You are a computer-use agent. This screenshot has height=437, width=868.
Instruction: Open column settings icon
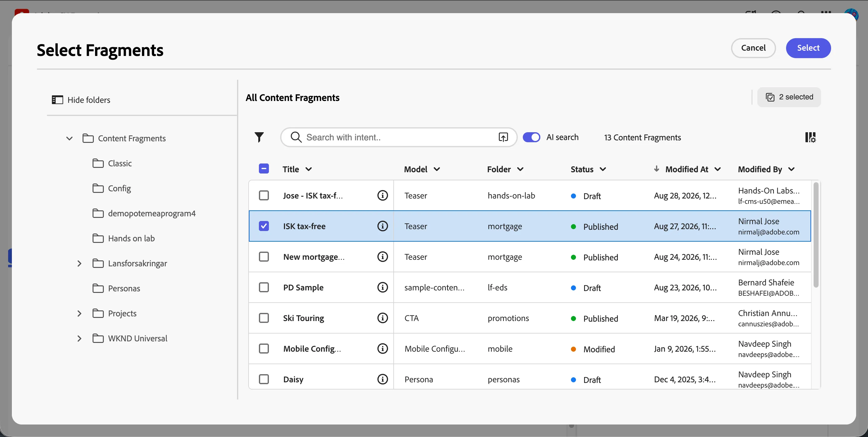tap(810, 137)
